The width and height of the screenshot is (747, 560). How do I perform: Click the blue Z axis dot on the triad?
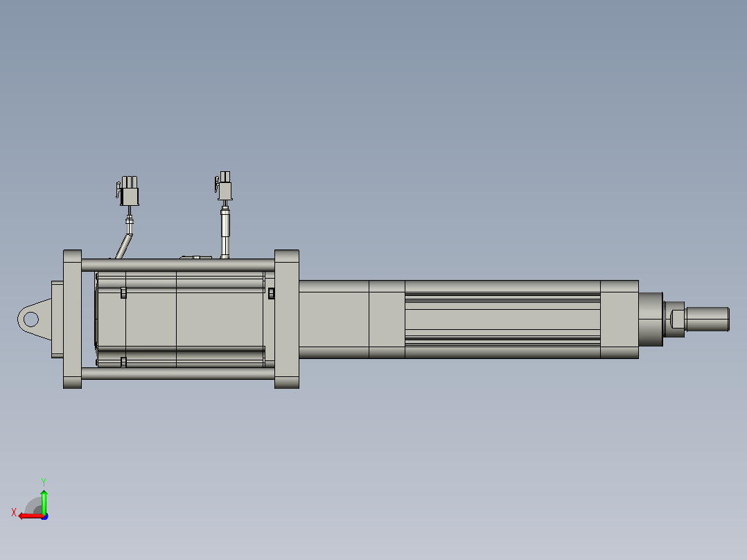tap(45, 516)
